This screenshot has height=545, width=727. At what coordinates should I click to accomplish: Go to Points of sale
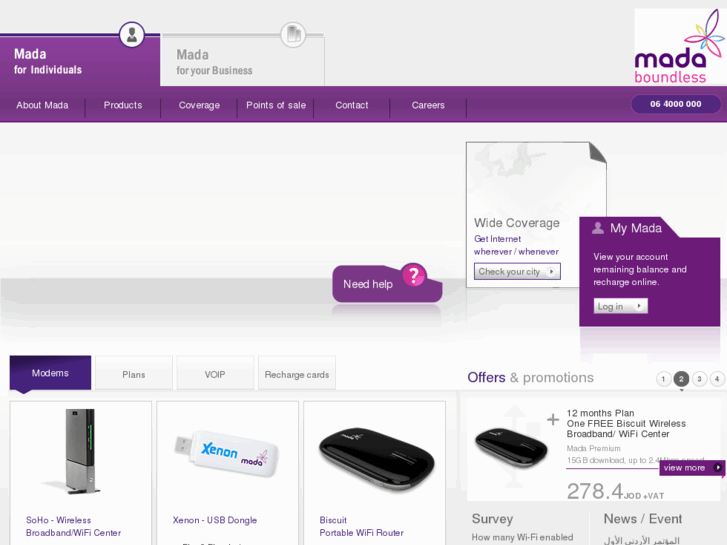(276, 105)
